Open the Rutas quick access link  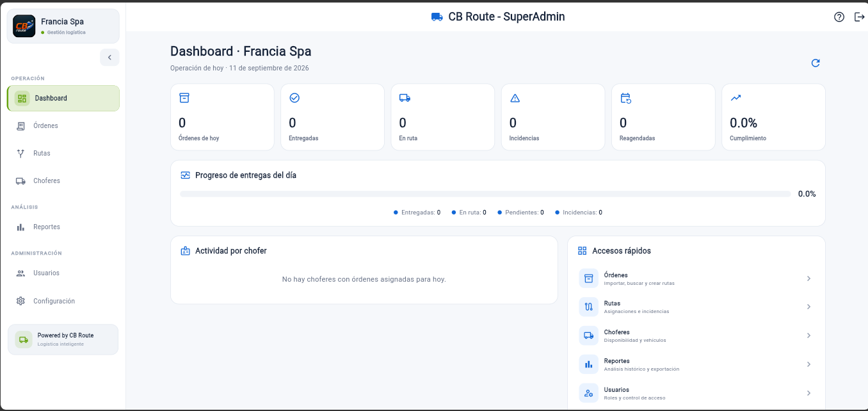click(696, 307)
